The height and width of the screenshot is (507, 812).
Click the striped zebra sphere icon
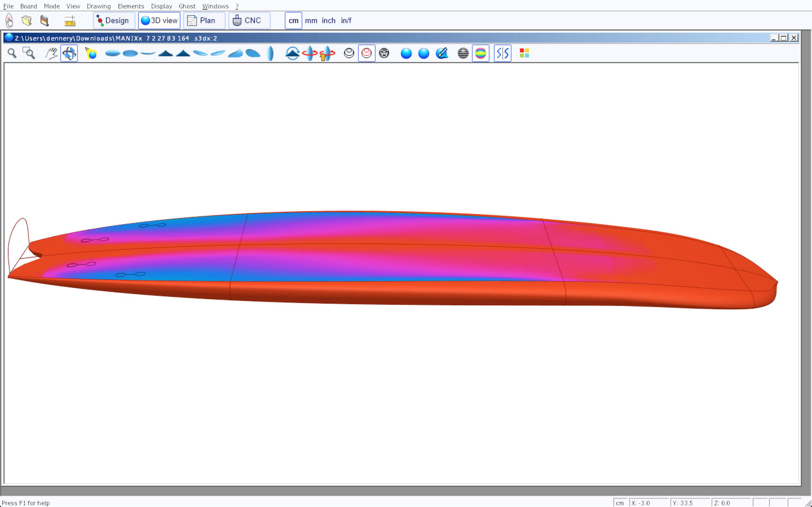463,53
